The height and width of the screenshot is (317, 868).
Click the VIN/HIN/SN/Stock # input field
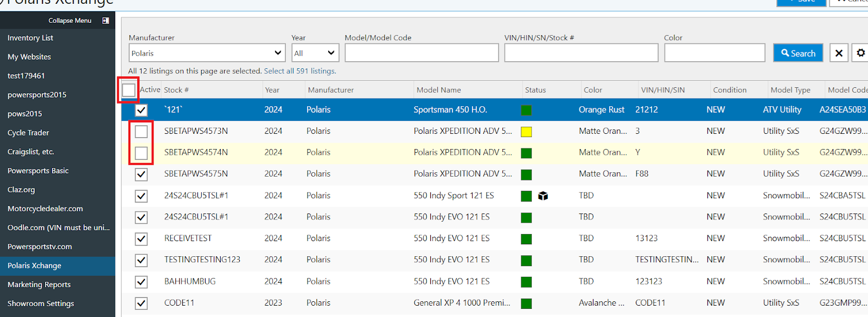click(581, 53)
